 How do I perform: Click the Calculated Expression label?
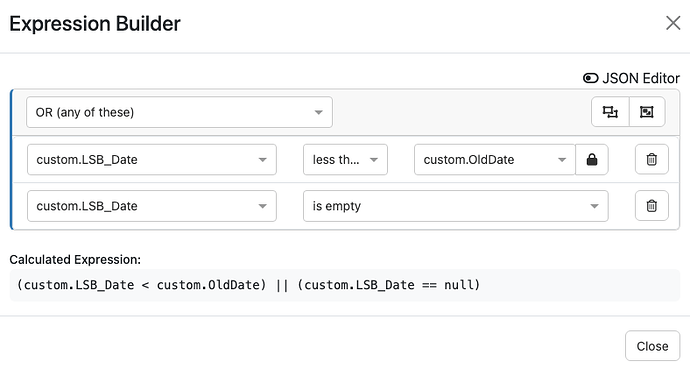tap(75, 260)
